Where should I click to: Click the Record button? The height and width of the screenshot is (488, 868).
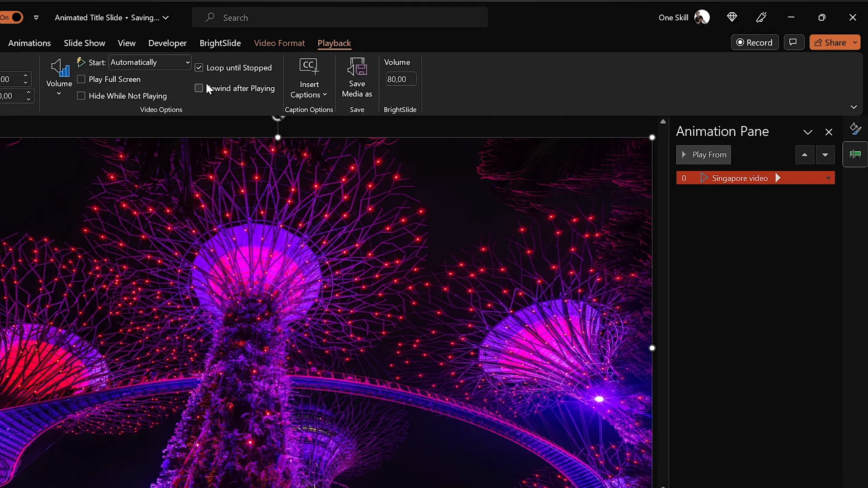coord(755,42)
